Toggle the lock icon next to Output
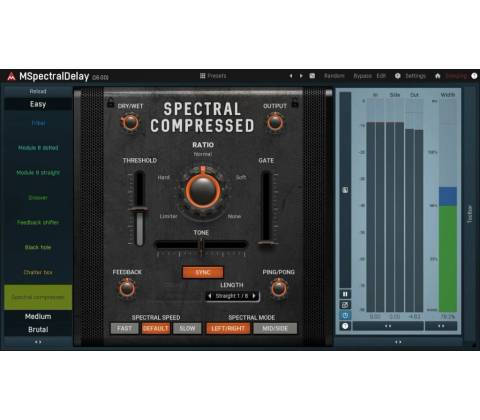Viewport: 480px width, 420px height. 295,102
